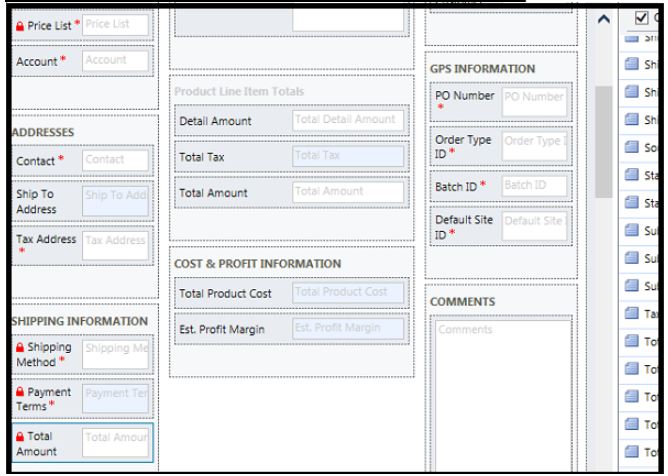The image size is (668, 476).
Task: Click the field icon for the "Ta" list entry
Action: click(x=632, y=314)
